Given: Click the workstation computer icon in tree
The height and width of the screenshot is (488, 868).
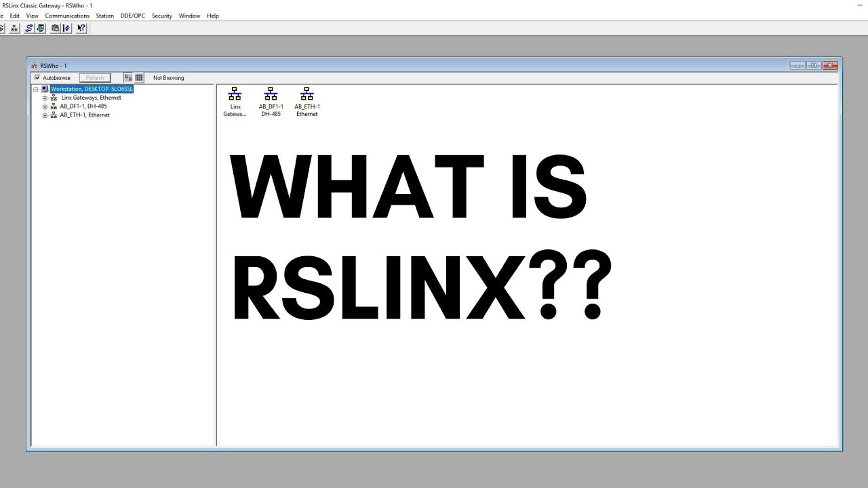Looking at the screenshot, I should 45,89.
